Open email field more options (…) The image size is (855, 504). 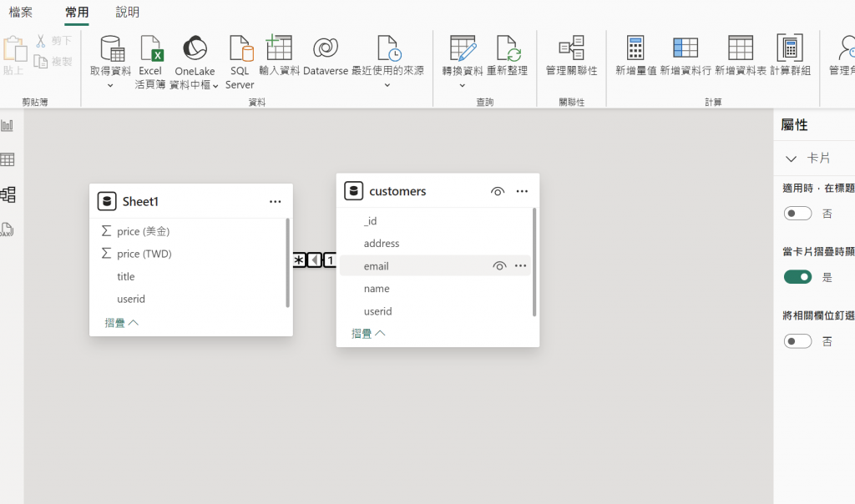[x=521, y=266]
